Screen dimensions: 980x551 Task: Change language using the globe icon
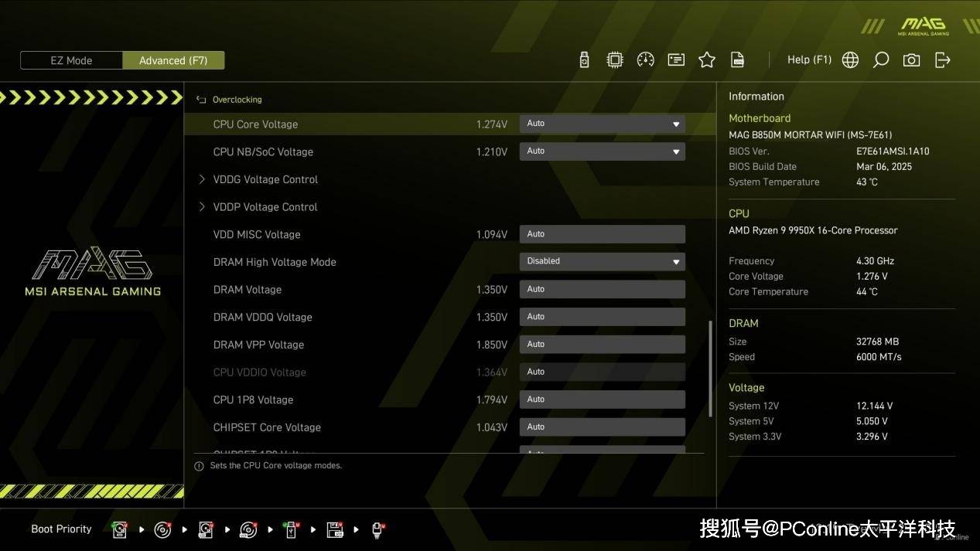[x=850, y=60]
